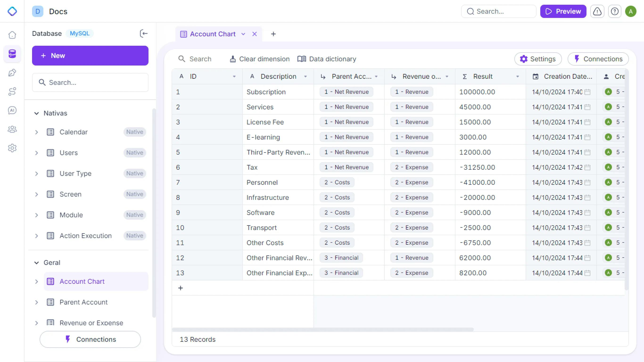Switch to the Account Chart tab

point(213,34)
